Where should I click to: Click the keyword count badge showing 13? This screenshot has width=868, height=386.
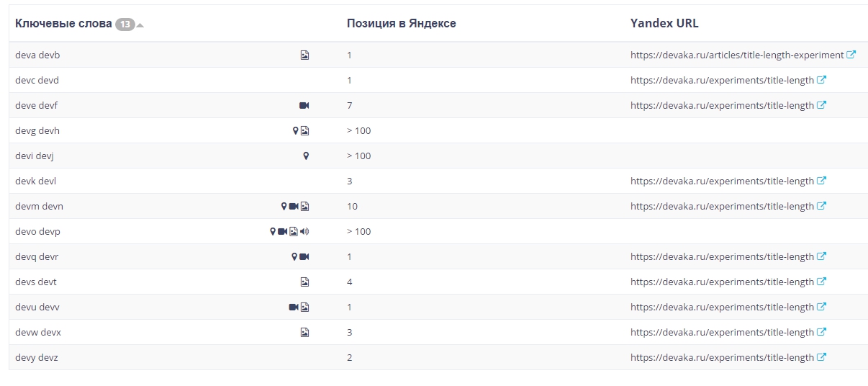pyautogui.click(x=125, y=24)
